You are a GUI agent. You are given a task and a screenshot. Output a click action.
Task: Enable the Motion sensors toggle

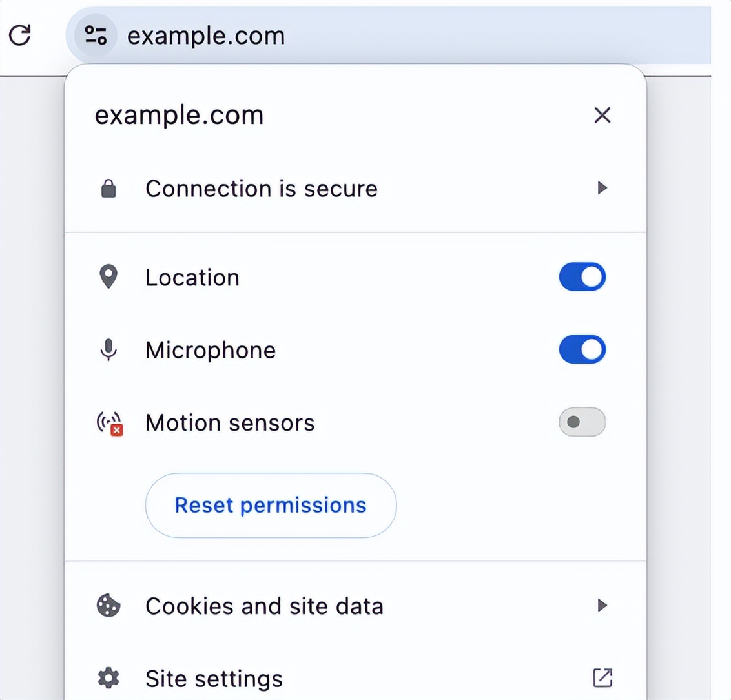coord(582,422)
